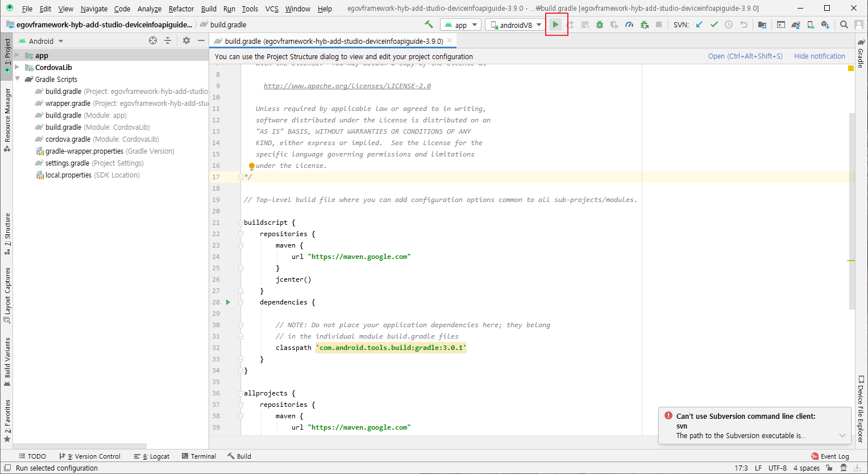This screenshot has height=474, width=868.
Task: Click the SVN Commit checkmark icon
Action: pyautogui.click(x=714, y=24)
